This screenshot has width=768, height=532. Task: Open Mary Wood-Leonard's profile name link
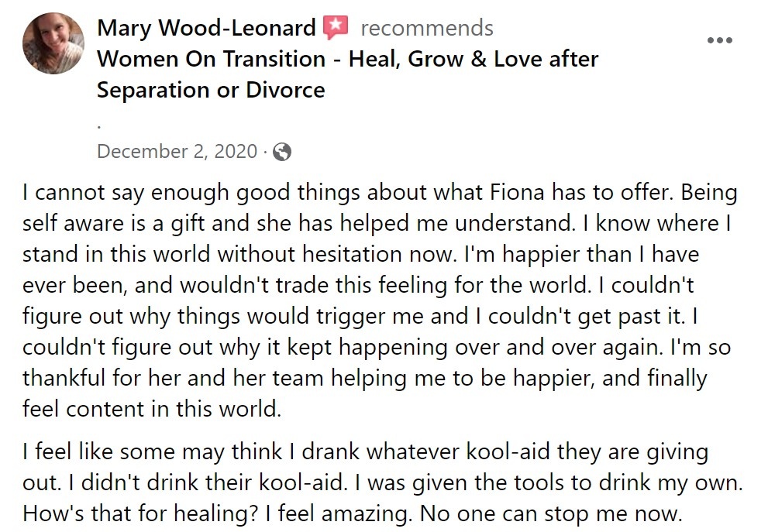(x=206, y=28)
